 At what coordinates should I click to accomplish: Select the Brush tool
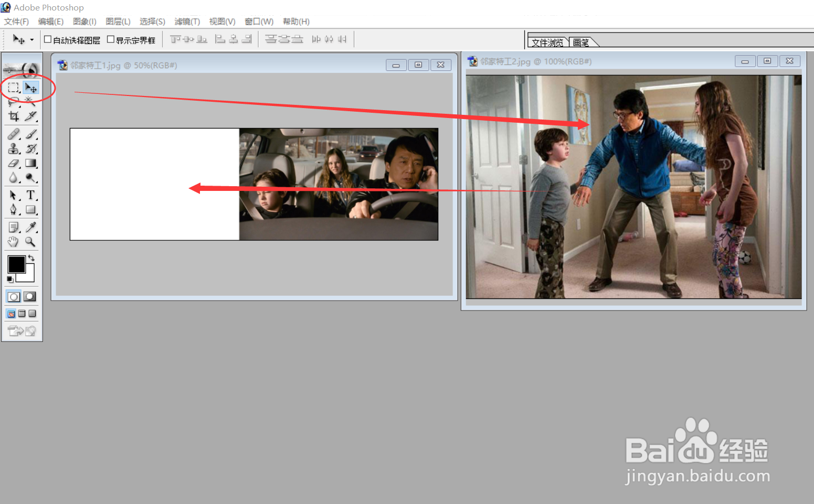click(x=31, y=134)
